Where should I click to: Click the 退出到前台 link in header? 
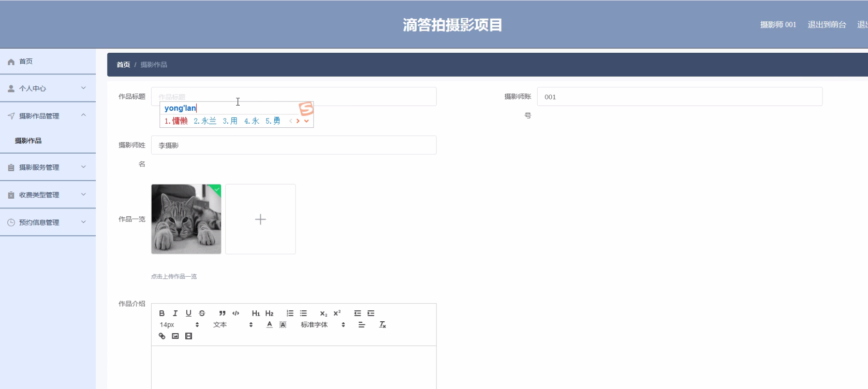[827, 25]
